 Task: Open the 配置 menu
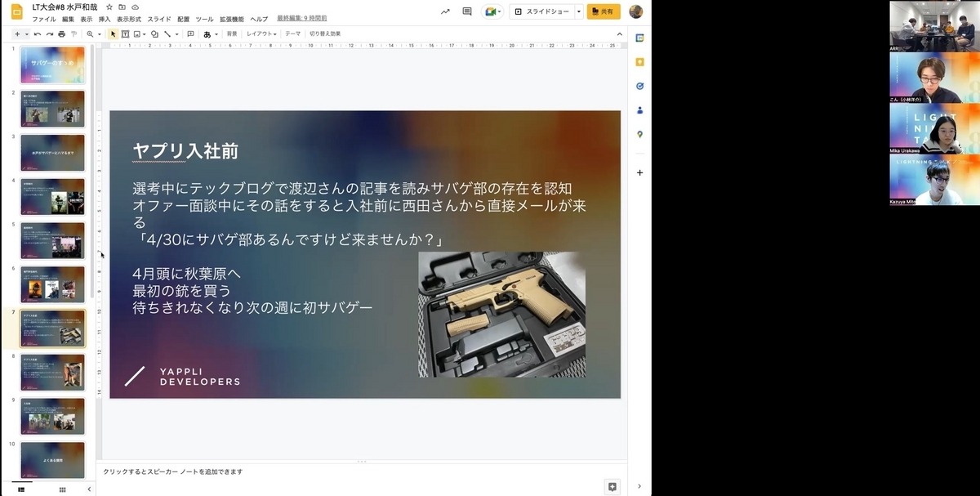point(183,19)
